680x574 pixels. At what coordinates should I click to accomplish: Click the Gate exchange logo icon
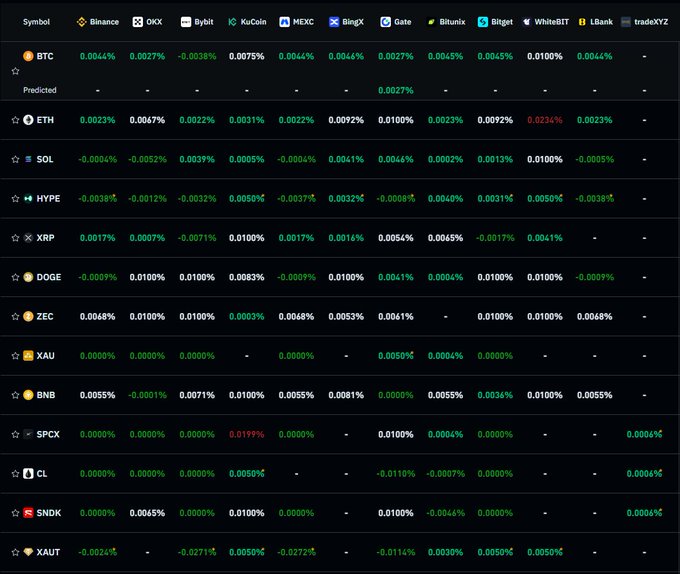point(386,22)
